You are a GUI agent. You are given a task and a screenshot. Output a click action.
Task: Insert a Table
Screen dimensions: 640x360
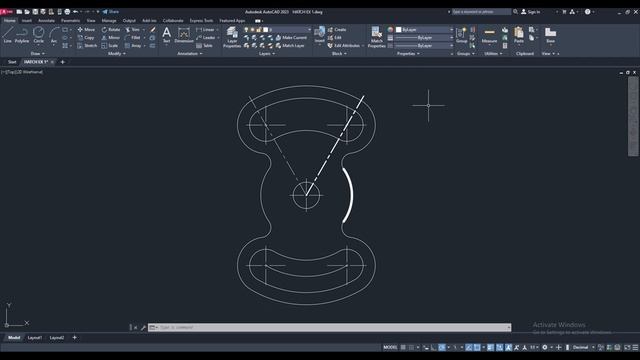204,46
